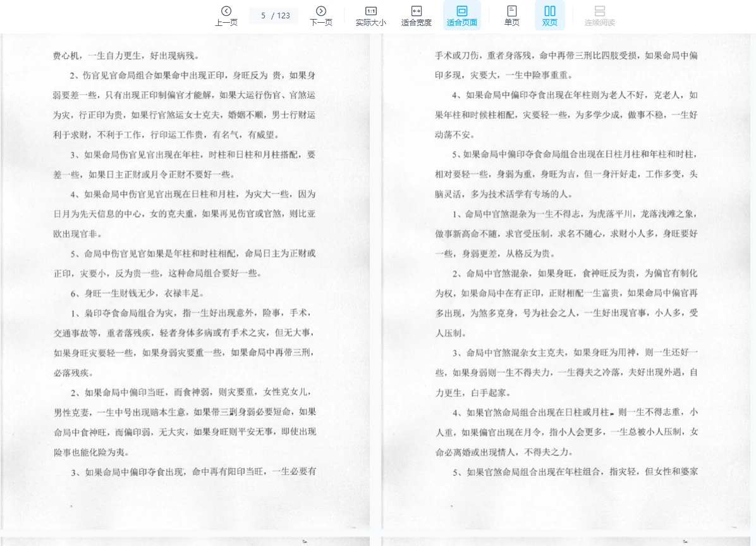This screenshot has height=546, width=756.
Task: Click the right document page
Action: coord(566,282)
